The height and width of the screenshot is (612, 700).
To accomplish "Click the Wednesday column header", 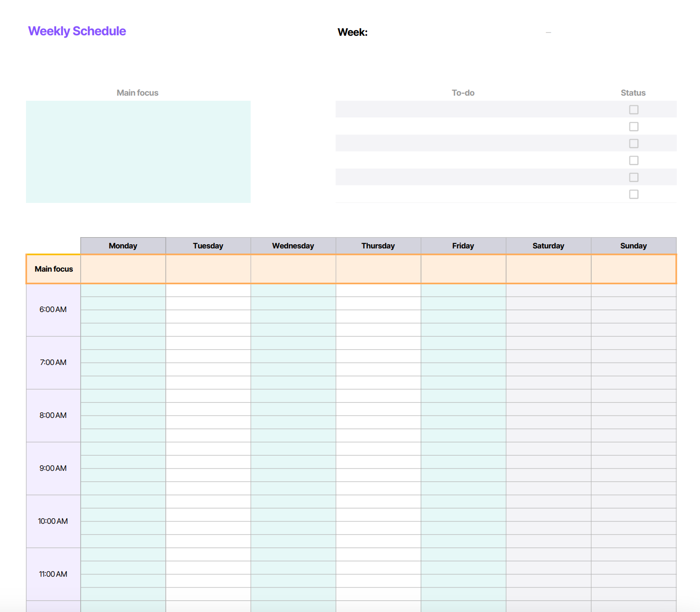I will pos(293,246).
